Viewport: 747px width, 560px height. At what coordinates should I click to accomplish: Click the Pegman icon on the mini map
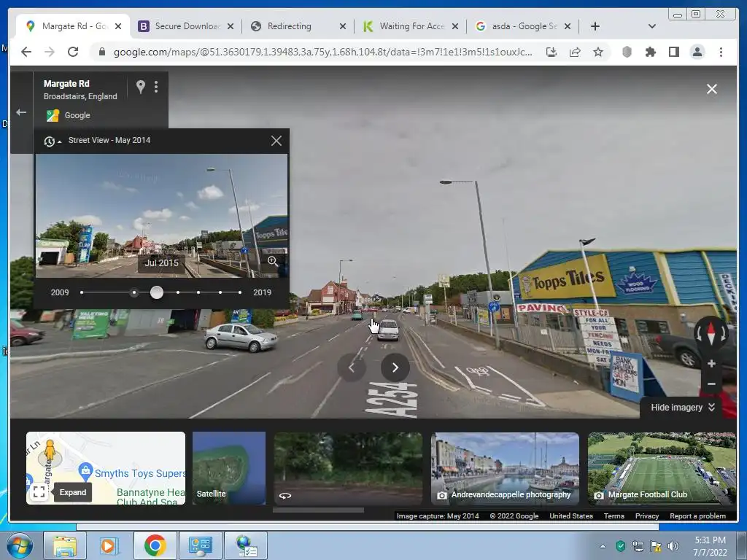pos(50,451)
